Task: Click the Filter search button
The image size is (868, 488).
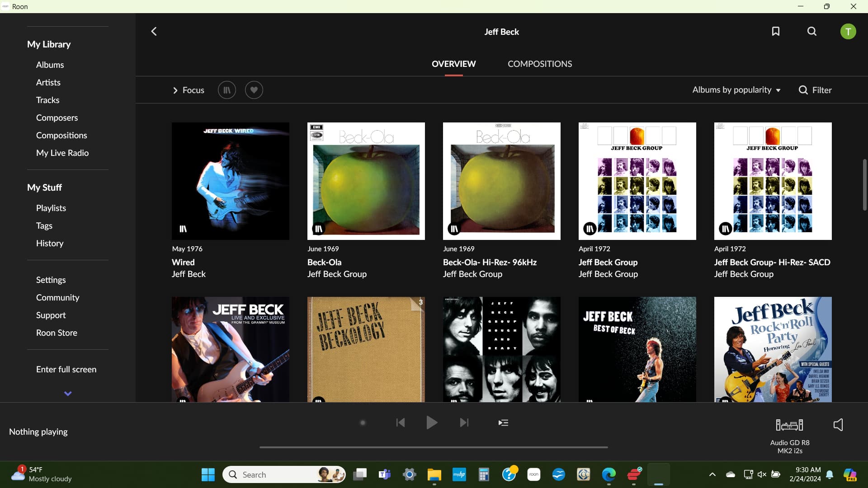Action: [x=815, y=90]
